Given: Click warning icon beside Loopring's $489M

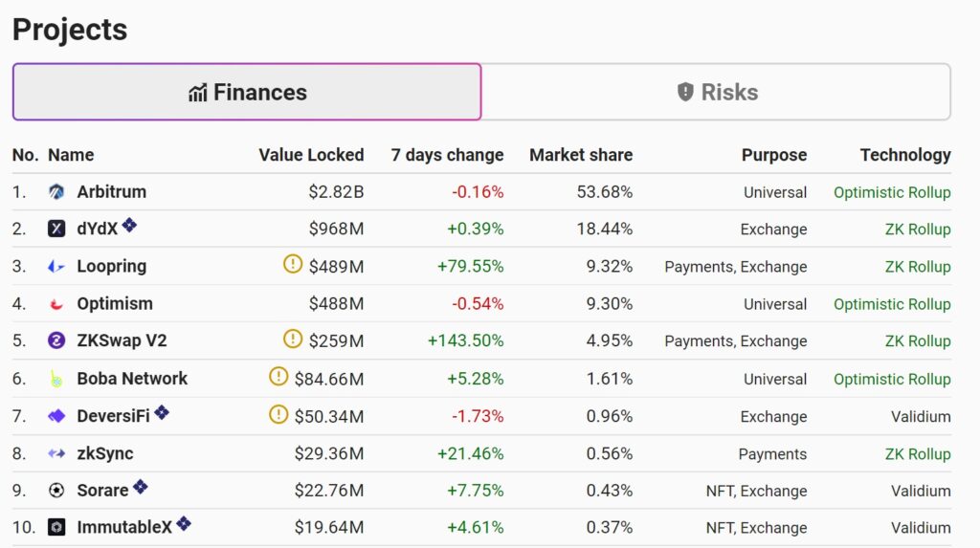Looking at the screenshot, I should pos(293,264).
